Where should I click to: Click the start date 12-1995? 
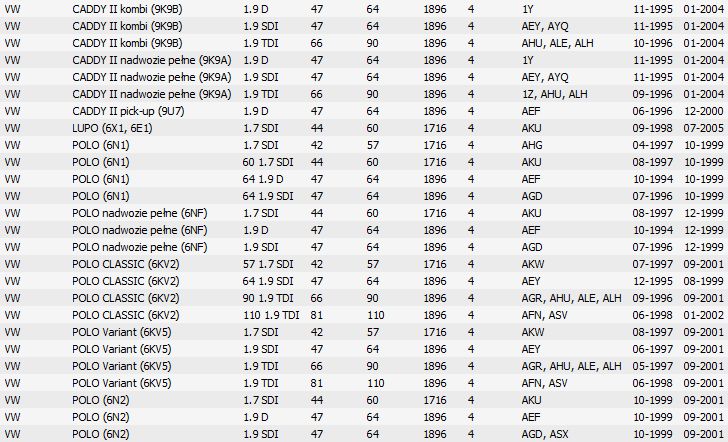[x=652, y=281]
